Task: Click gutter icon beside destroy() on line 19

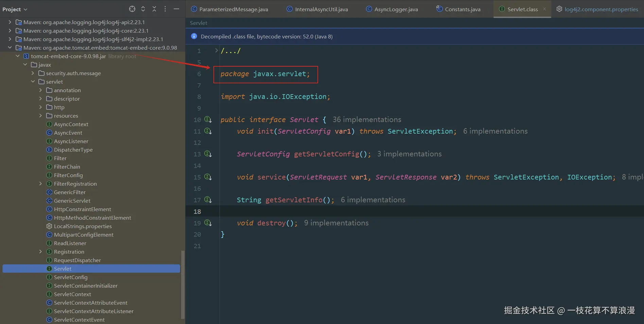Action: pyautogui.click(x=208, y=223)
